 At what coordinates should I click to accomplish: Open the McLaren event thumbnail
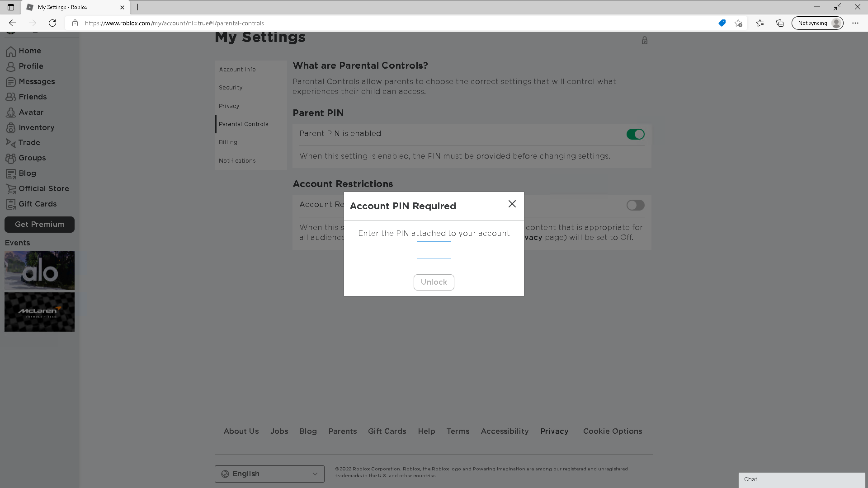[x=39, y=312]
